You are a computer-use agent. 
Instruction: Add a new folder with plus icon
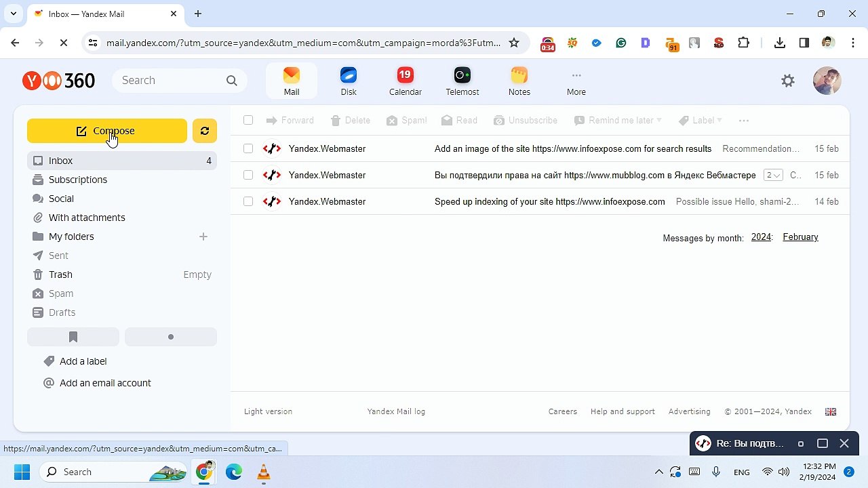click(203, 237)
